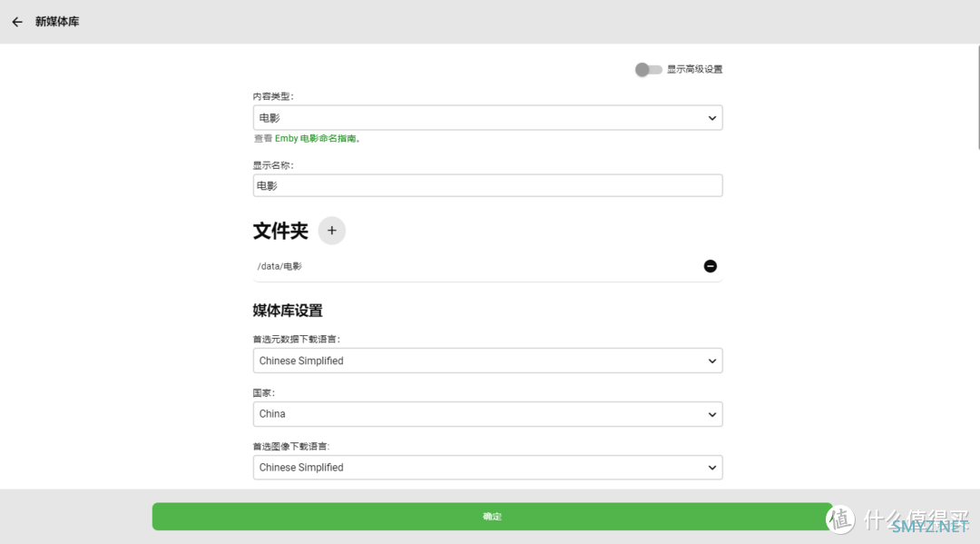Screen dimensions: 980x544
Task: Click the 显示高级设置 label text
Action: 694,69
